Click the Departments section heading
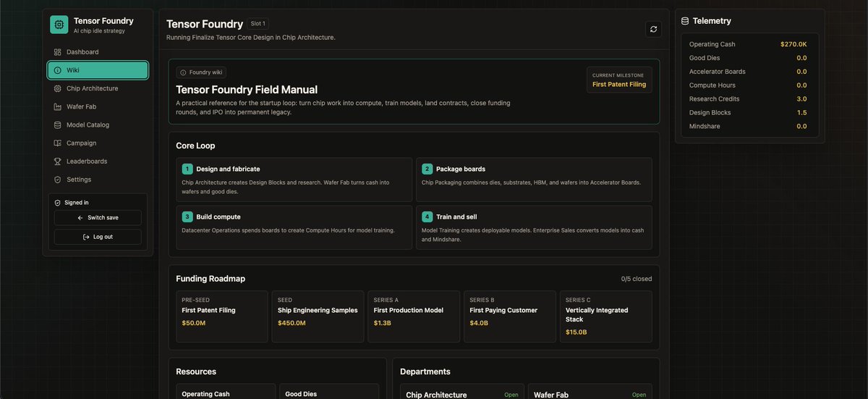Viewport: 868px width, 399px height. [x=425, y=371]
